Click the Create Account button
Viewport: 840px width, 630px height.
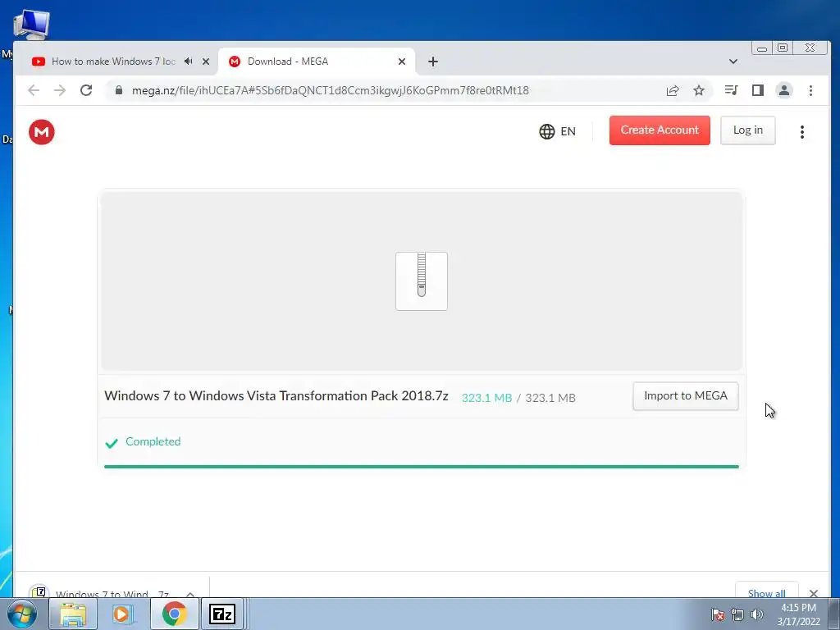tap(660, 130)
